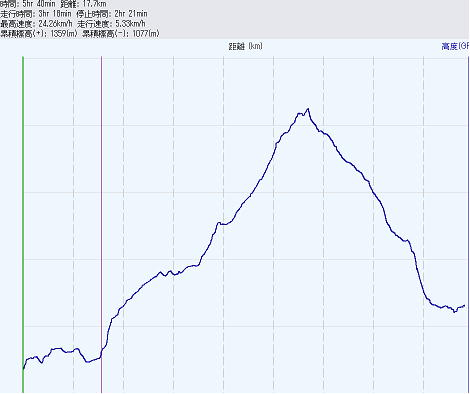The height and width of the screenshot is (394, 470).
Task: Select the small plateau midway up the ascent
Action: tap(223, 224)
